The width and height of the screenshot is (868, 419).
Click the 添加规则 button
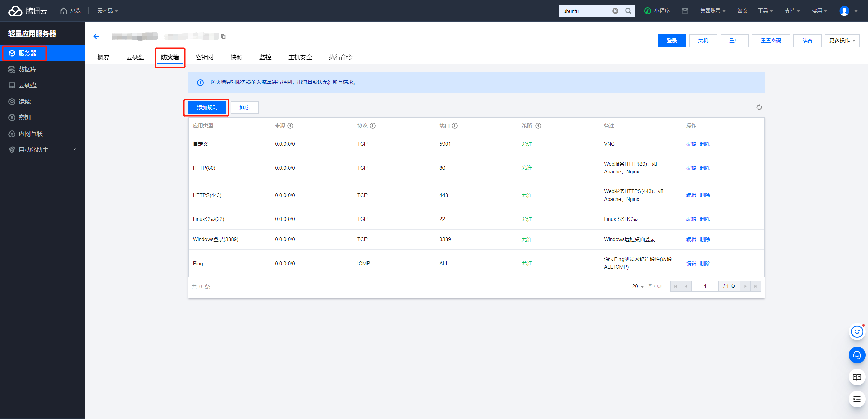click(207, 108)
